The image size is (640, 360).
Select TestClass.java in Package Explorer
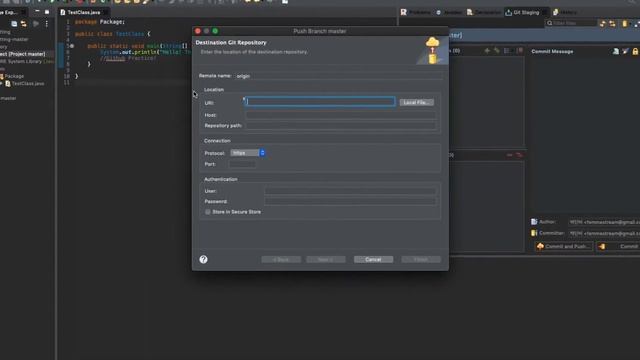[24, 84]
